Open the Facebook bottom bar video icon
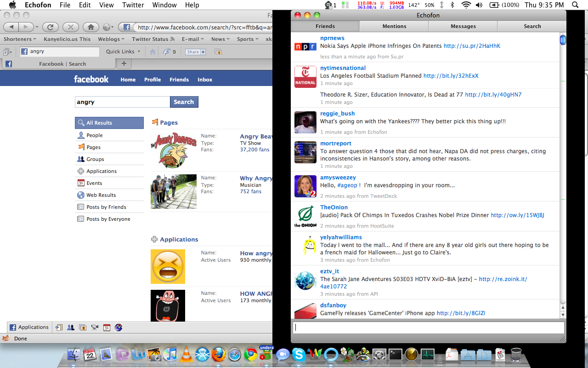588x368 pixels. coord(95,328)
